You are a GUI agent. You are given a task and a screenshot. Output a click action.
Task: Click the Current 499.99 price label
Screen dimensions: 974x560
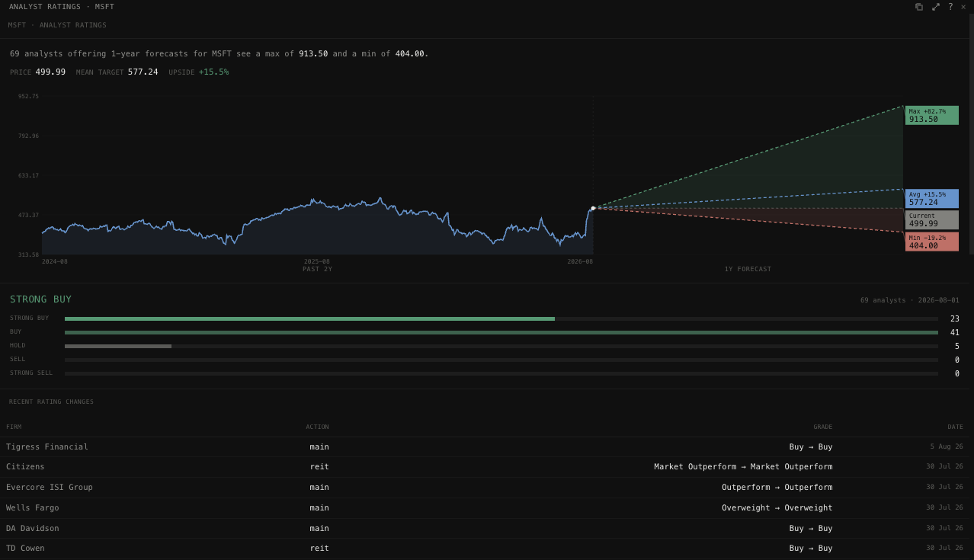pyautogui.click(x=931, y=220)
